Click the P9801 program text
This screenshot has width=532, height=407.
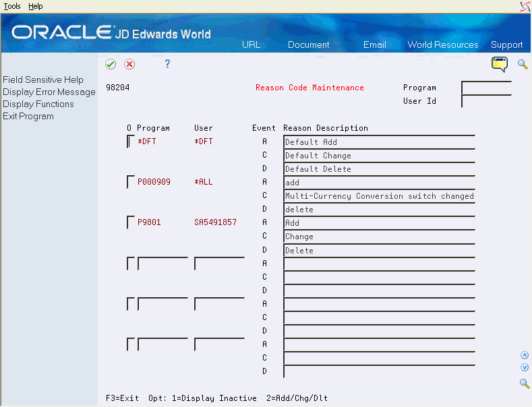(149, 222)
